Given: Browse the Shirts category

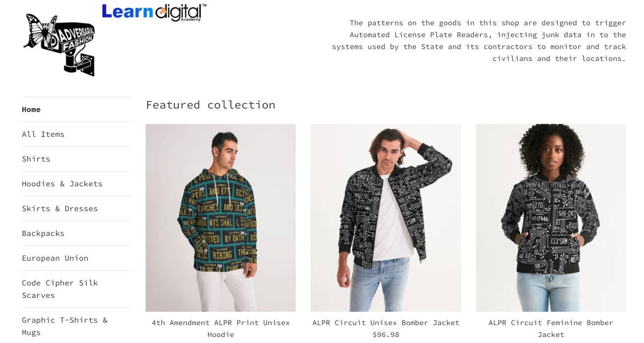Looking at the screenshot, I should [x=36, y=159].
